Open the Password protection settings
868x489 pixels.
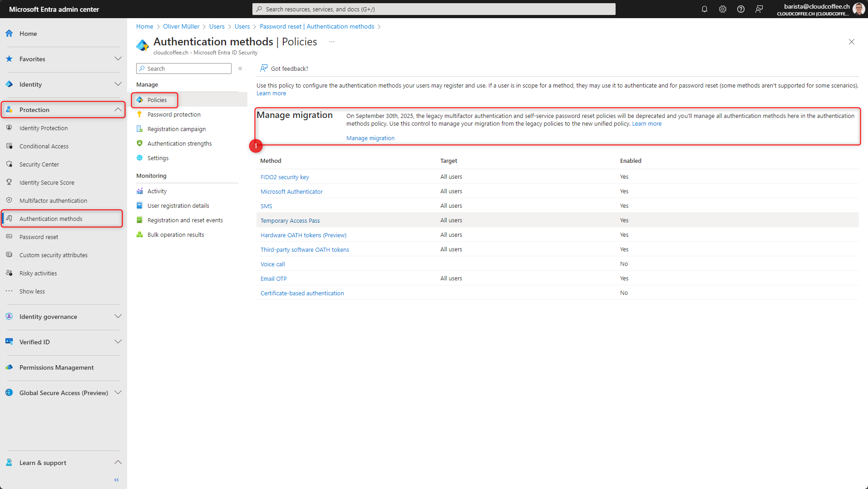pyautogui.click(x=174, y=114)
